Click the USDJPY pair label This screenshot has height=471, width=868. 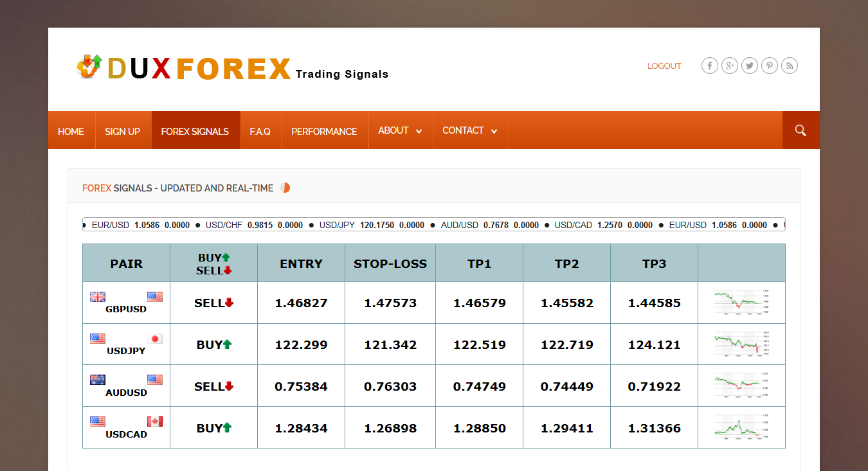(126, 351)
